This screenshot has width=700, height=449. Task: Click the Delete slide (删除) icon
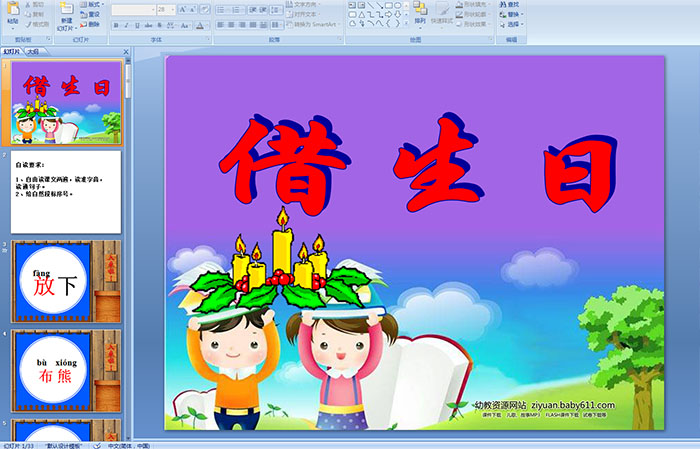click(92, 24)
